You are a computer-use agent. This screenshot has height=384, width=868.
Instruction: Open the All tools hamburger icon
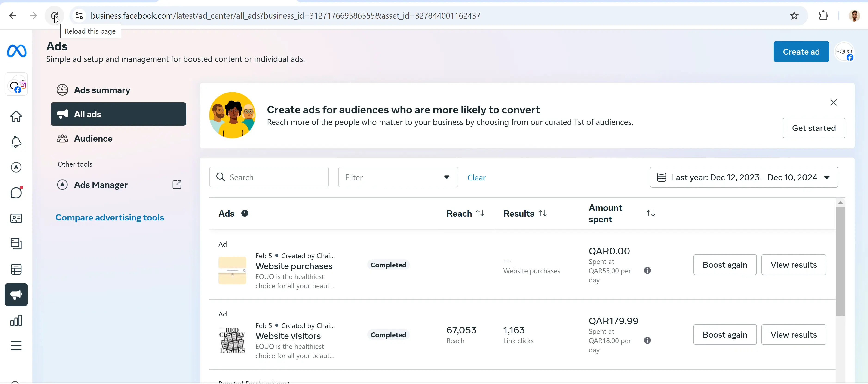click(x=16, y=346)
